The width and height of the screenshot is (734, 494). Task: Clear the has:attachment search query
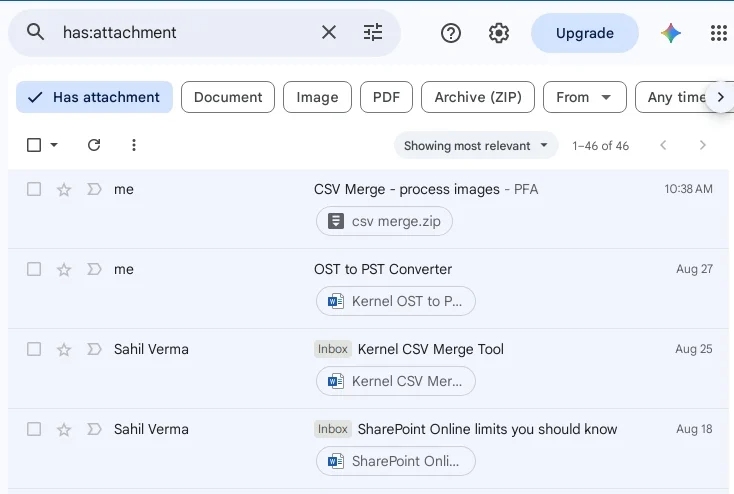[x=329, y=32]
